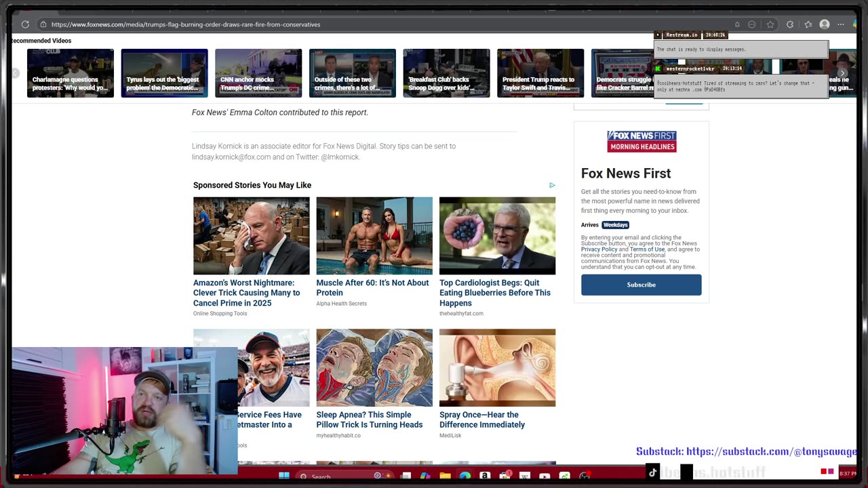
Task: Click the Subscribe button for Fox News First
Action: (641, 285)
